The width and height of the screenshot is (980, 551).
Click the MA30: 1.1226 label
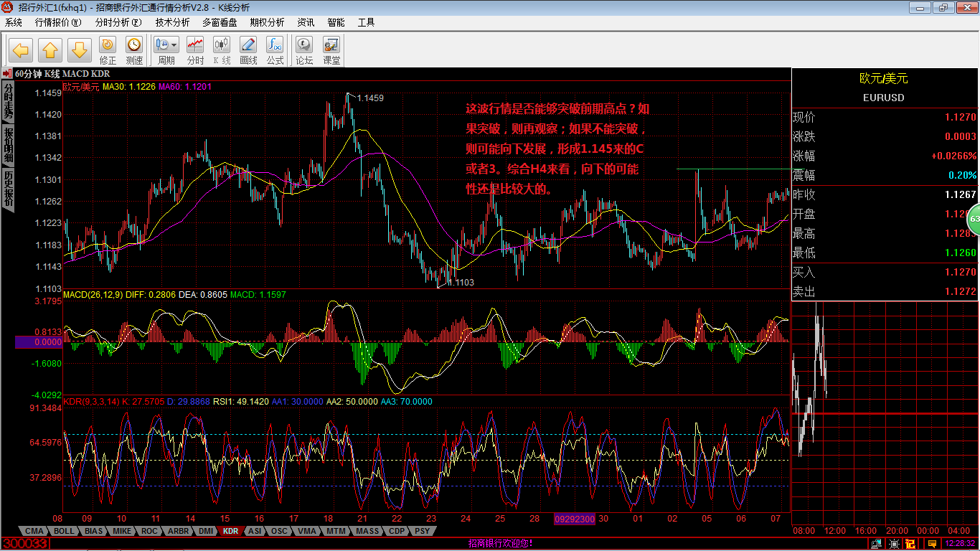point(129,87)
